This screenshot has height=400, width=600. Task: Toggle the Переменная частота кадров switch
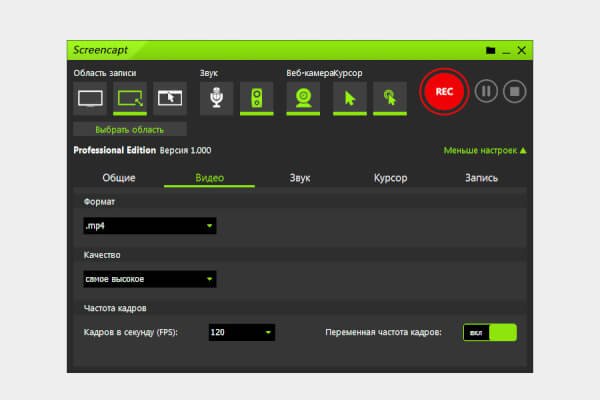[x=490, y=332]
